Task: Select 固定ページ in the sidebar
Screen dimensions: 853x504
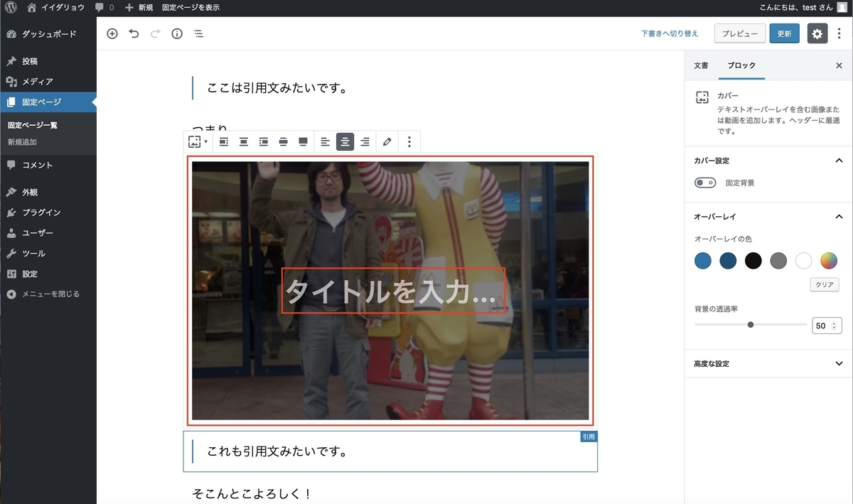Action: (48, 102)
